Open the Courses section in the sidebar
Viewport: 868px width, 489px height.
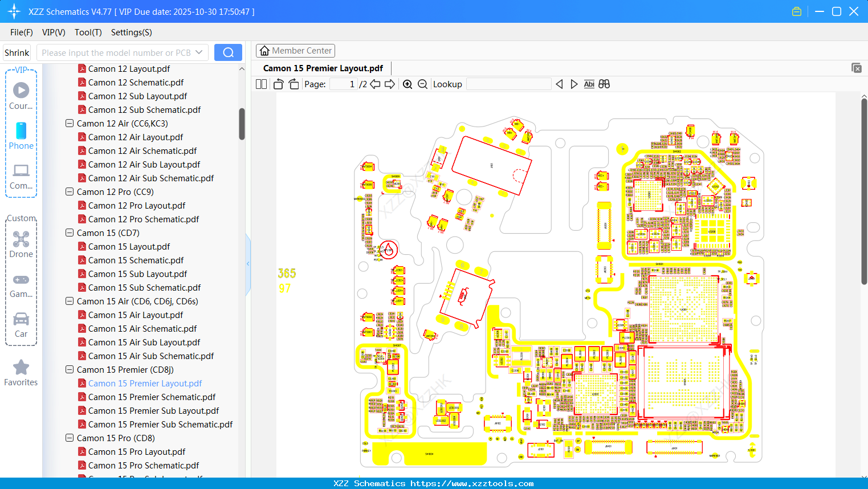(21, 96)
